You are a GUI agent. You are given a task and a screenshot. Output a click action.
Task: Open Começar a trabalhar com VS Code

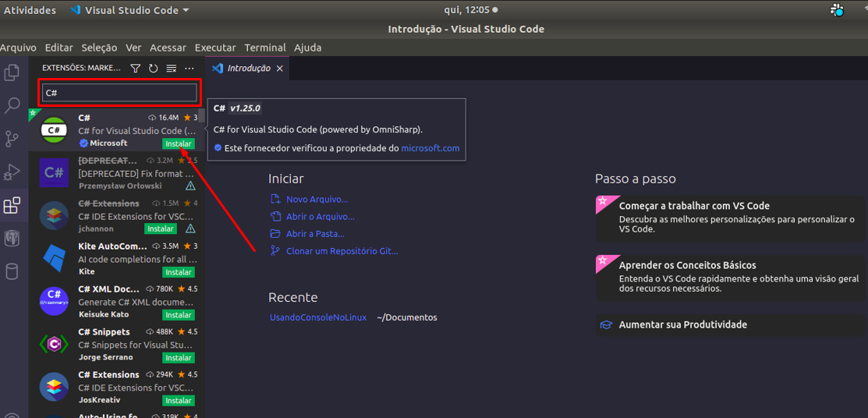click(x=730, y=218)
